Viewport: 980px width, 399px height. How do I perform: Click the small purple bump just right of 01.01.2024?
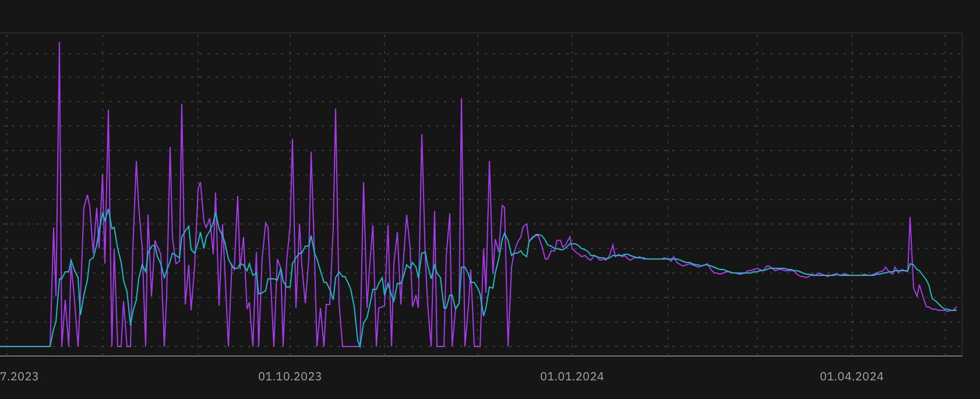pyautogui.click(x=613, y=244)
